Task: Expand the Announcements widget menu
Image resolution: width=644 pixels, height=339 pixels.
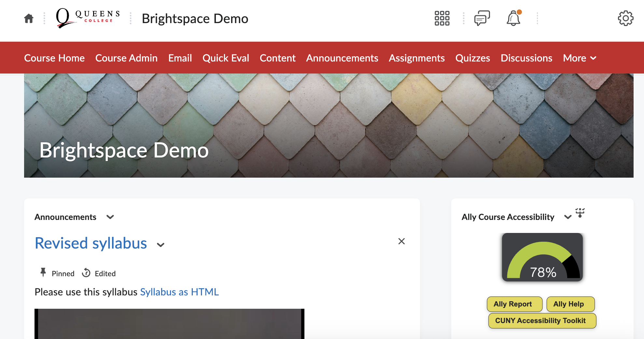Action: [x=110, y=217]
